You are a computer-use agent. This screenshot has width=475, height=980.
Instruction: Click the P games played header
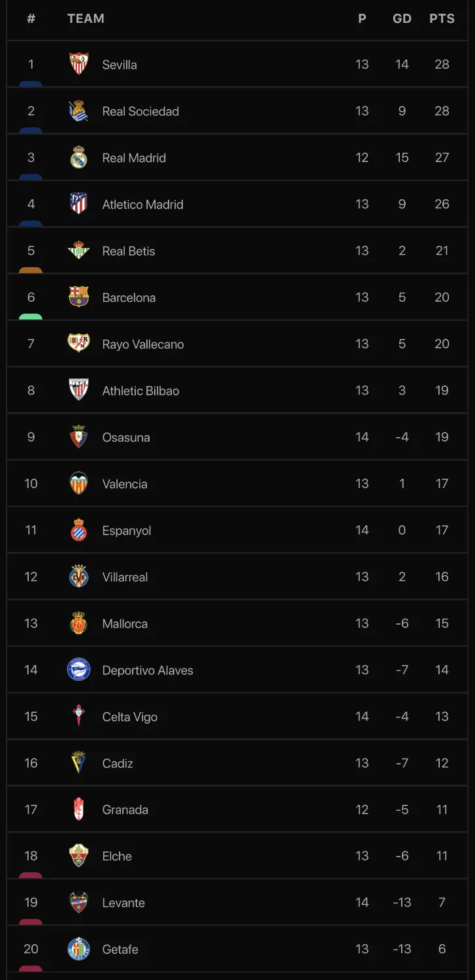[x=362, y=19]
